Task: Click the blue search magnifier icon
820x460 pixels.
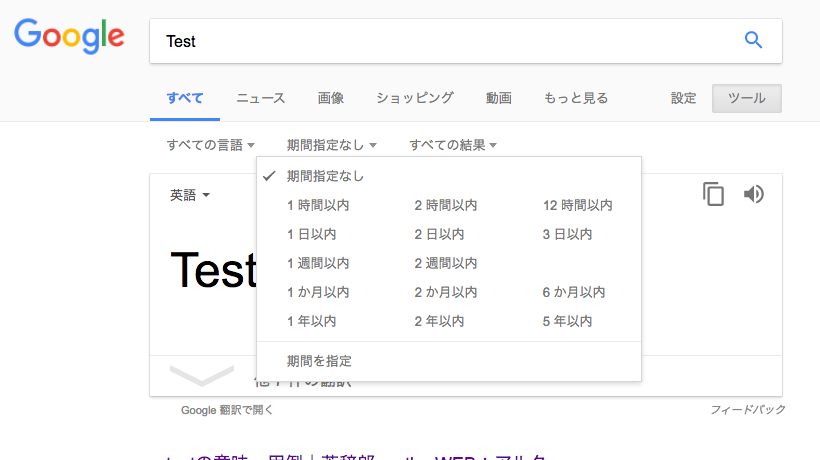Action: pos(753,41)
